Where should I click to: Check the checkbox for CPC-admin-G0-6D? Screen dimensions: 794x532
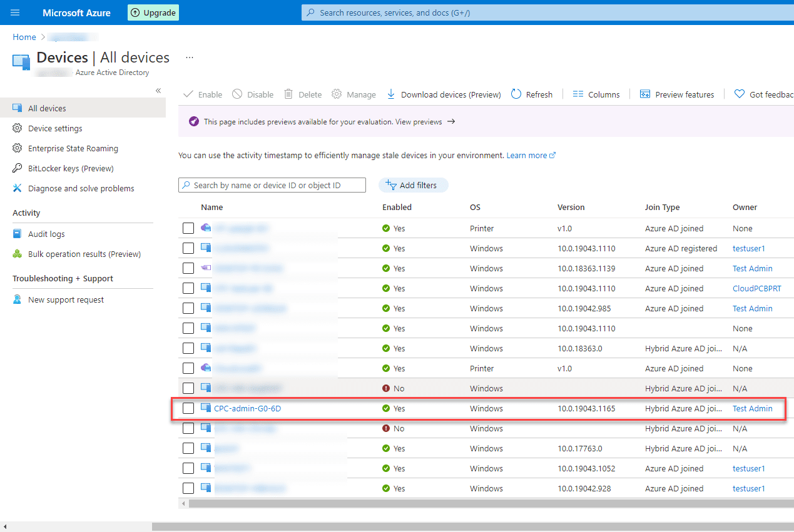pyautogui.click(x=188, y=408)
